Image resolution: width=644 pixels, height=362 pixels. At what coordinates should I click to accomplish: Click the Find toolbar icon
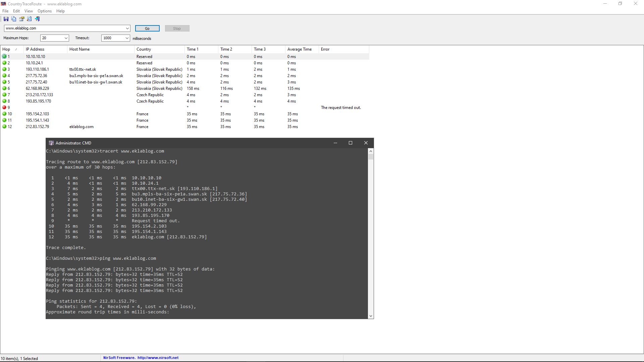(30, 19)
